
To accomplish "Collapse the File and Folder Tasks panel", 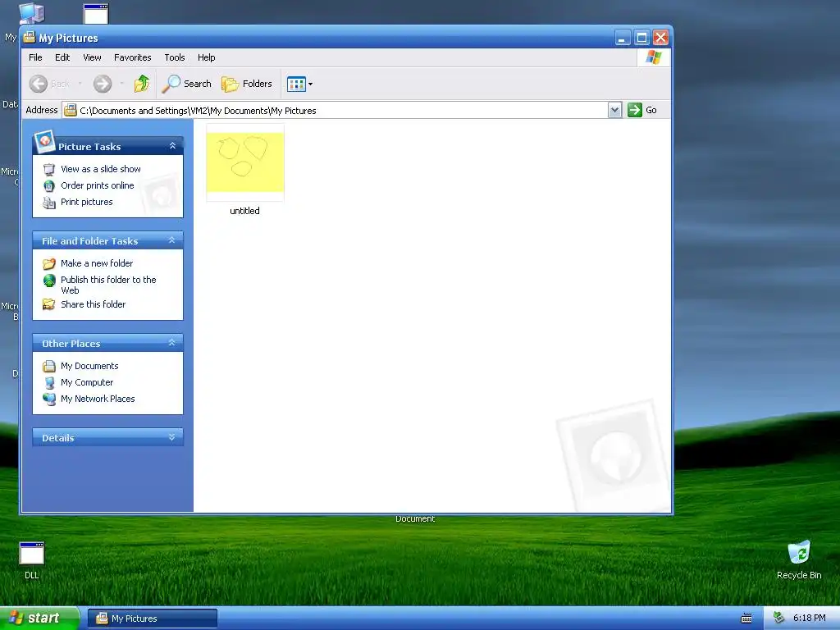I will pos(172,240).
